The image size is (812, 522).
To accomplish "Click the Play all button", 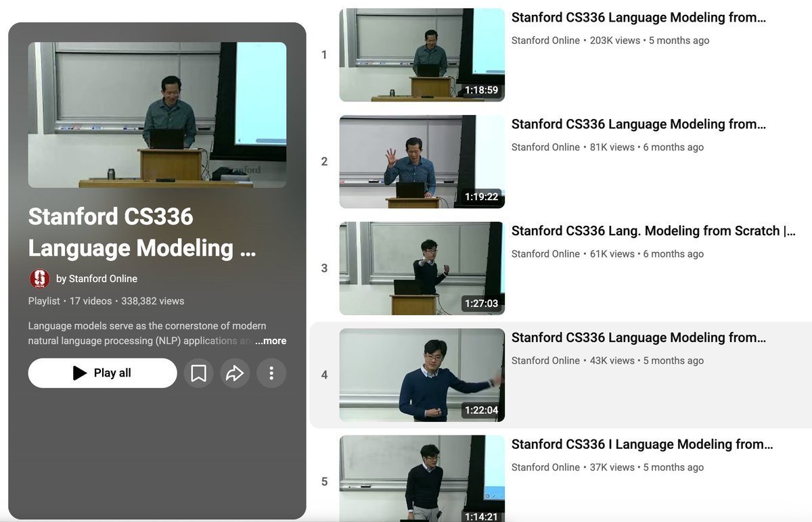I will coord(102,373).
